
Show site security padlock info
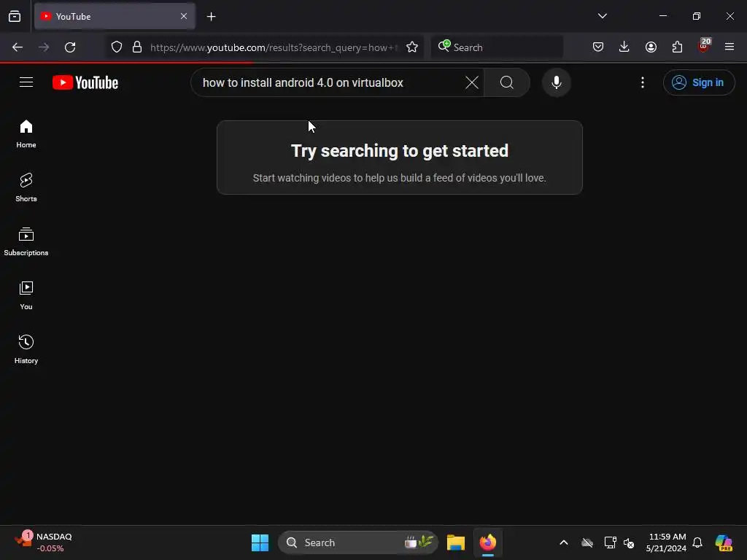[x=137, y=47]
